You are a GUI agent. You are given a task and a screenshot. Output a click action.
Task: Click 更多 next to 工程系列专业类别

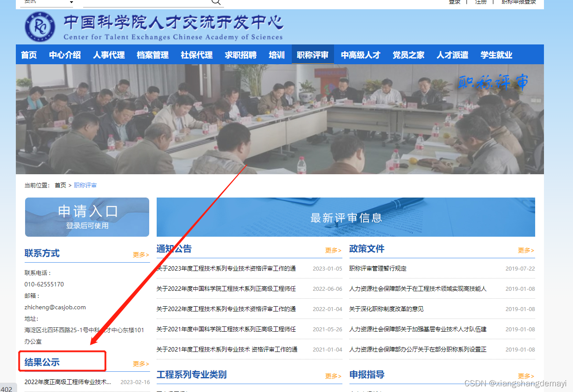coord(333,376)
